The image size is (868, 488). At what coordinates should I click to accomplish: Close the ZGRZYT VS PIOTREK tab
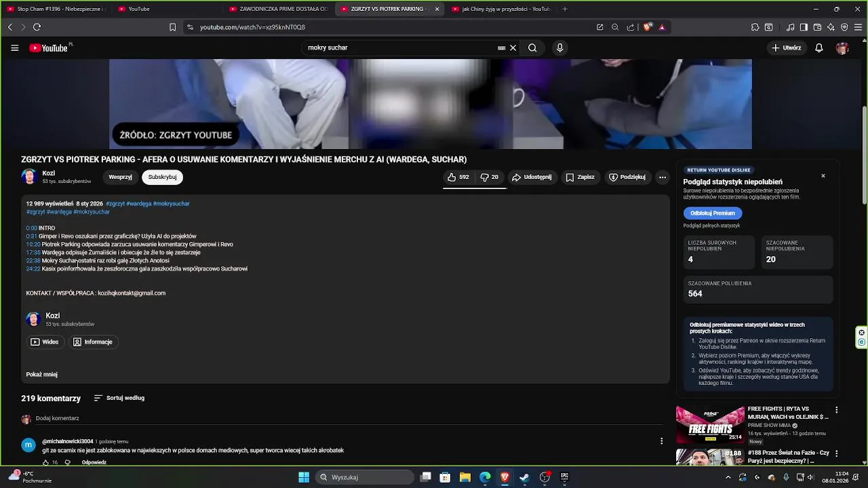437,9
